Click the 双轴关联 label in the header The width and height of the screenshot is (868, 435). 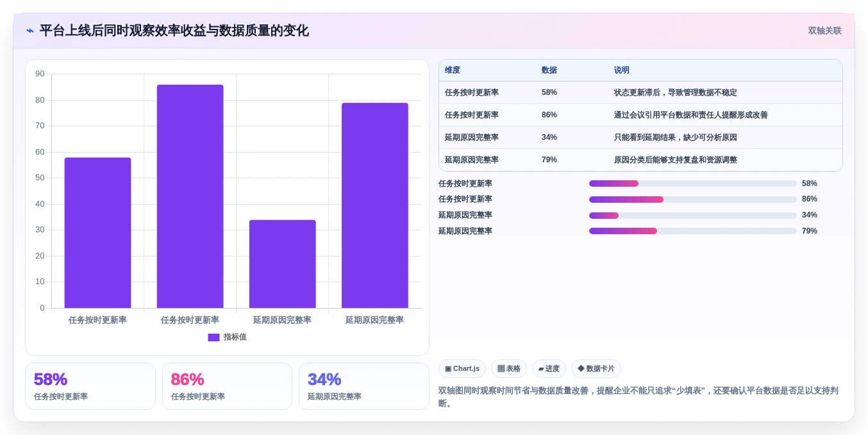click(824, 31)
